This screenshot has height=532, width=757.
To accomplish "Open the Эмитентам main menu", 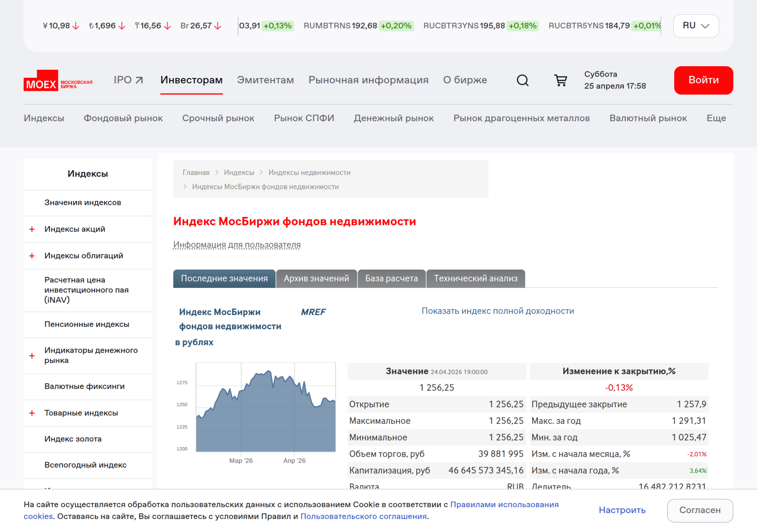I will [265, 80].
